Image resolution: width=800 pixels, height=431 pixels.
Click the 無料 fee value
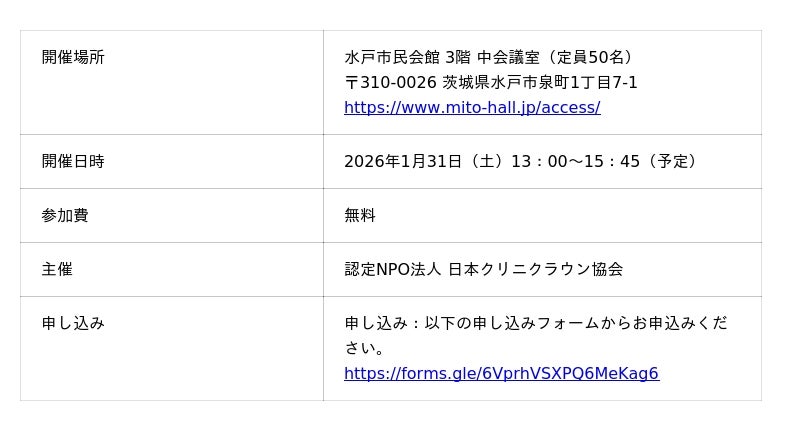click(360, 216)
